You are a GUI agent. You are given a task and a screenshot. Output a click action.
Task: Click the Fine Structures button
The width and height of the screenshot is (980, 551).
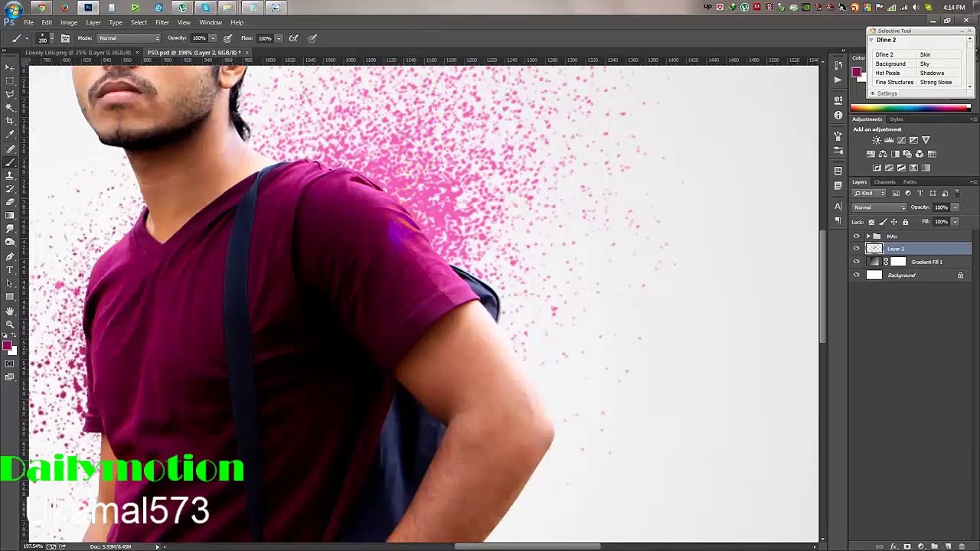894,83
